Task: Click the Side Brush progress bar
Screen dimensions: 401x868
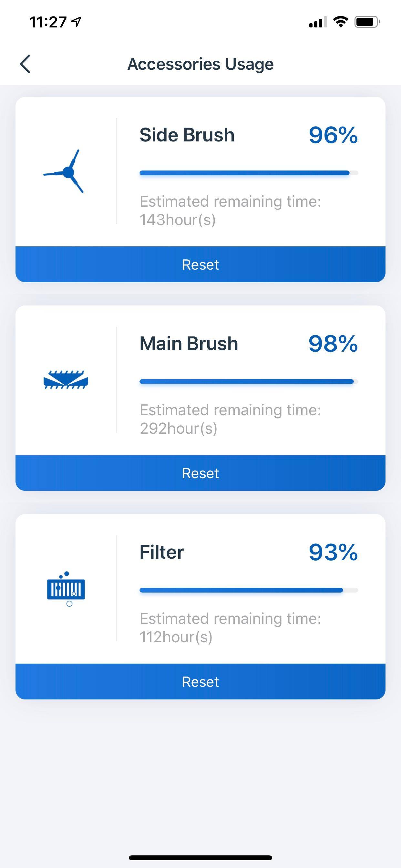Action: click(249, 173)
